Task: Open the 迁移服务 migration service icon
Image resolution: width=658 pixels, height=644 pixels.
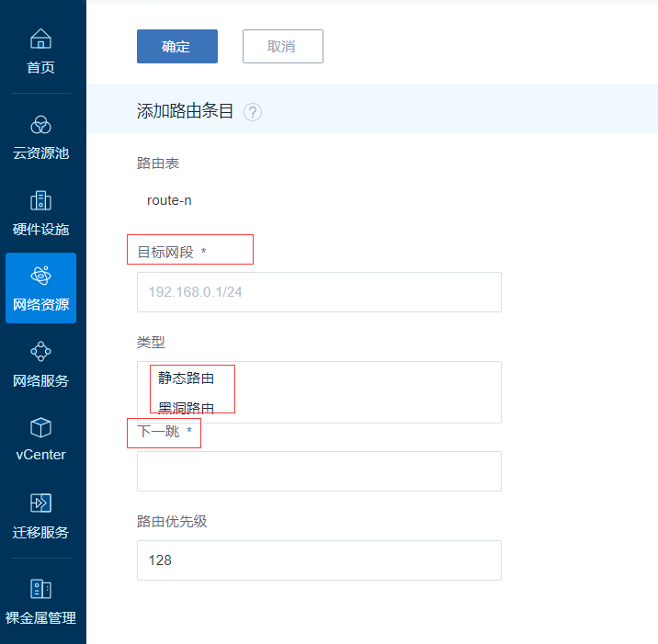Action: [x=40, y=503]
